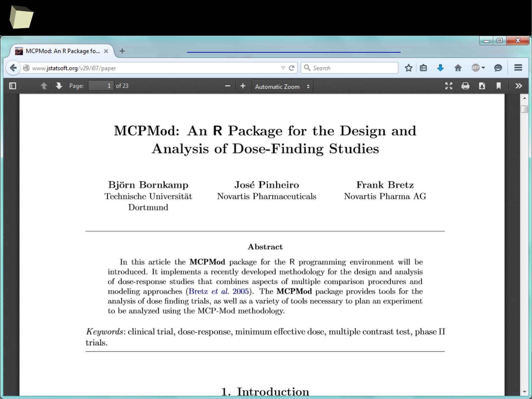Click the Keywords label

point(105,332)
